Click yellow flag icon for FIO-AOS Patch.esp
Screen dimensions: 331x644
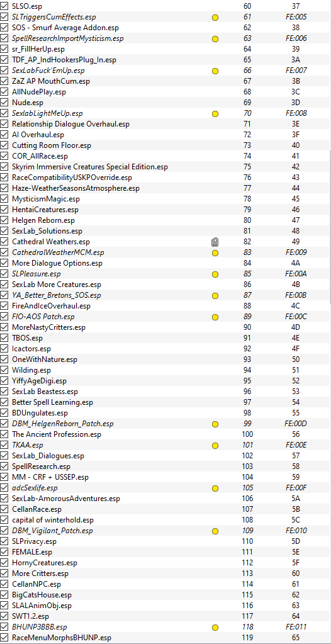click(215, 317)
